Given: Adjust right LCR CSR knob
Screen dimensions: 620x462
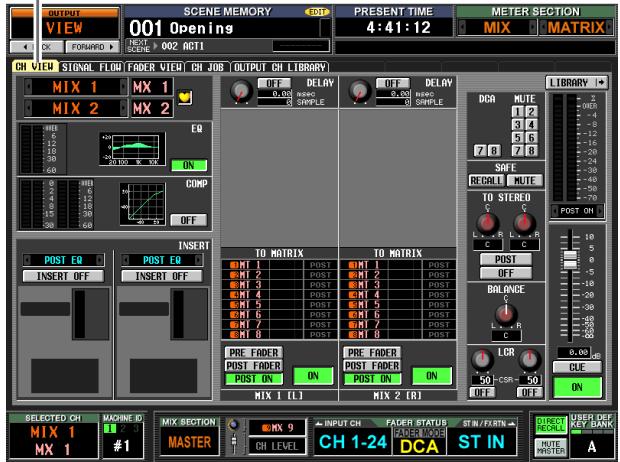Looking at the screenshot, I should coord(529,359).
